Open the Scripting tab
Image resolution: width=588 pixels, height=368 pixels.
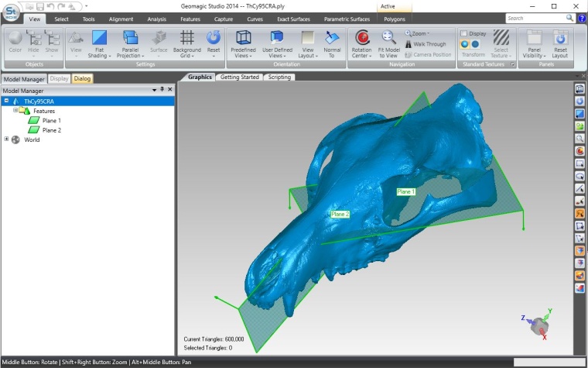click(279, 77)
